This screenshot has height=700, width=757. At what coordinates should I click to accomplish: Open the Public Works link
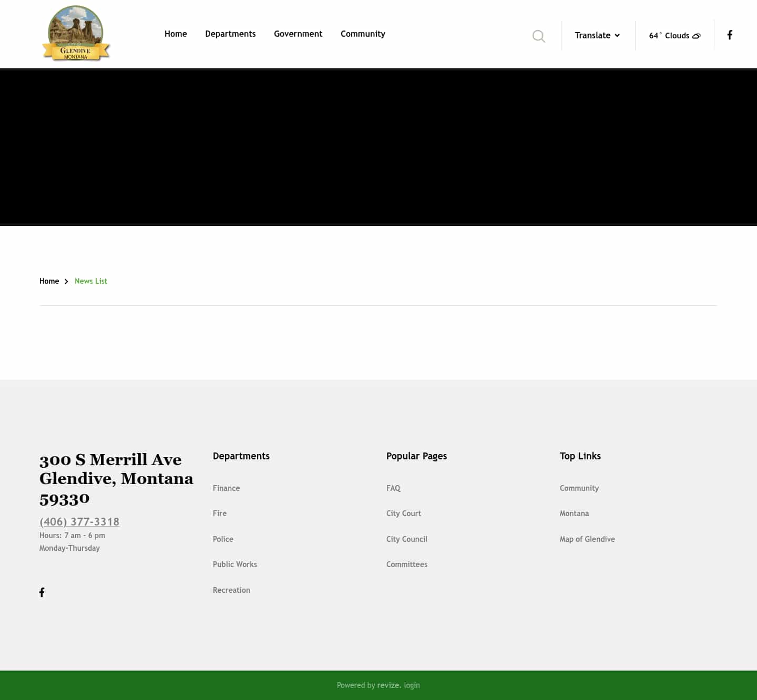pyautogui.click(x=235, y=564)
